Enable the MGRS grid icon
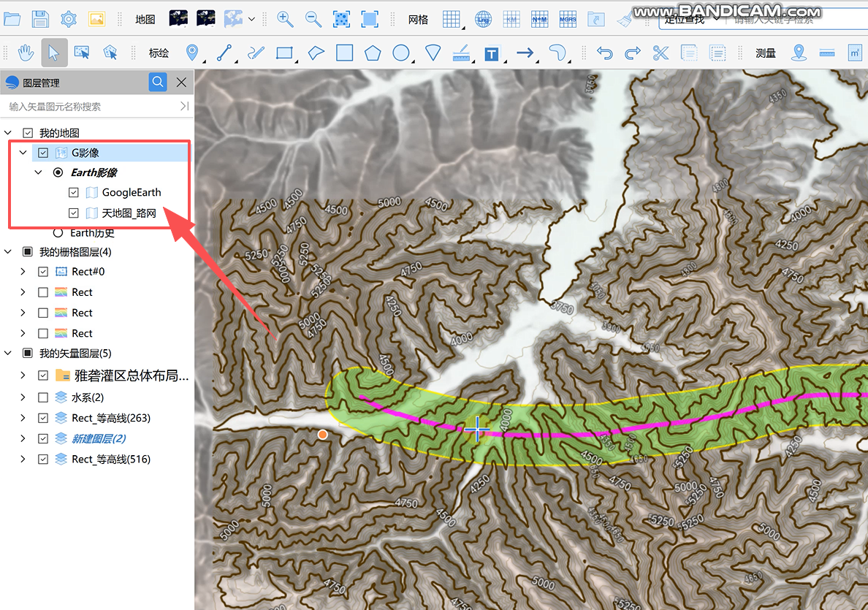The height and width of the screenshot is (610, 868). (x=568, y=20)
